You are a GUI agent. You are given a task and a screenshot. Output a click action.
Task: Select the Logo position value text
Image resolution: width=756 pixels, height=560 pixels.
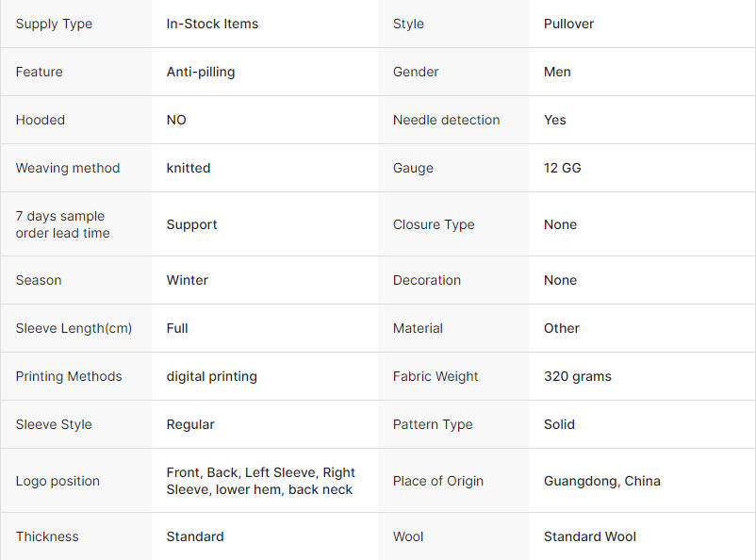(261, 481)
